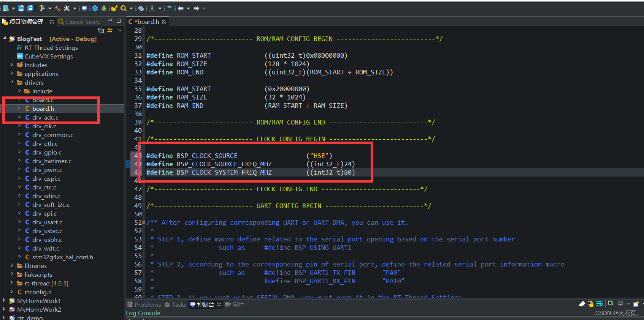Toggle console Word Wrap icon

point(600,304)
